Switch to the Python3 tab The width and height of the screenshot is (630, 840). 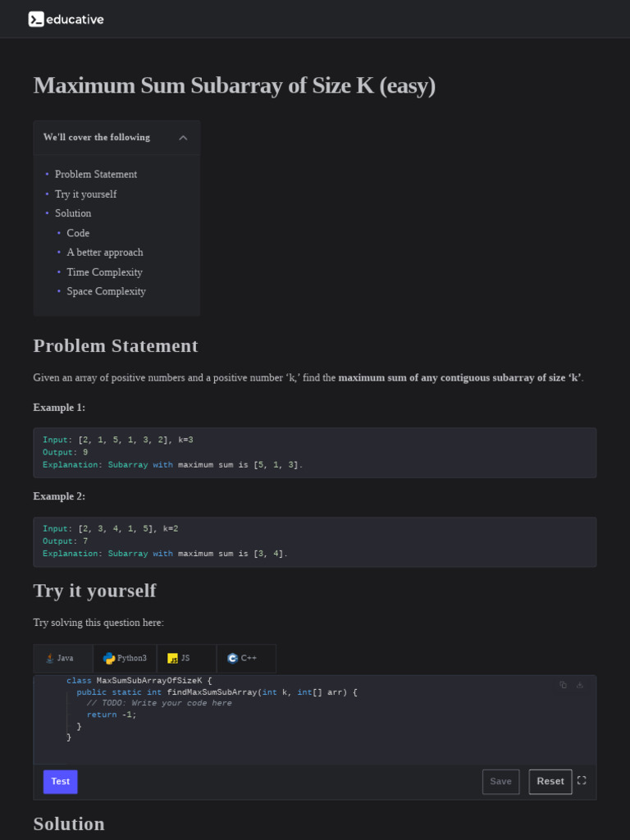click(126, 658)
